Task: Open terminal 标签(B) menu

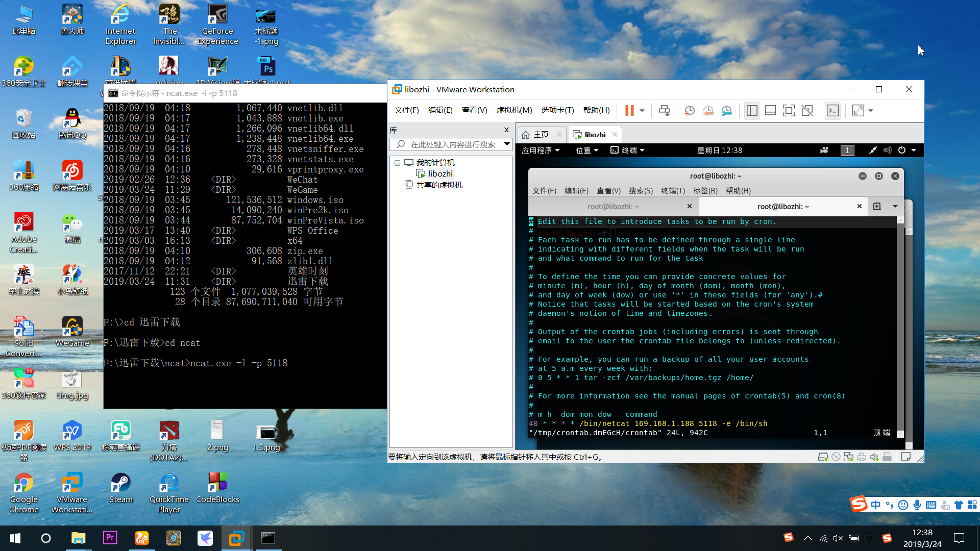Action: coord(705,190)
